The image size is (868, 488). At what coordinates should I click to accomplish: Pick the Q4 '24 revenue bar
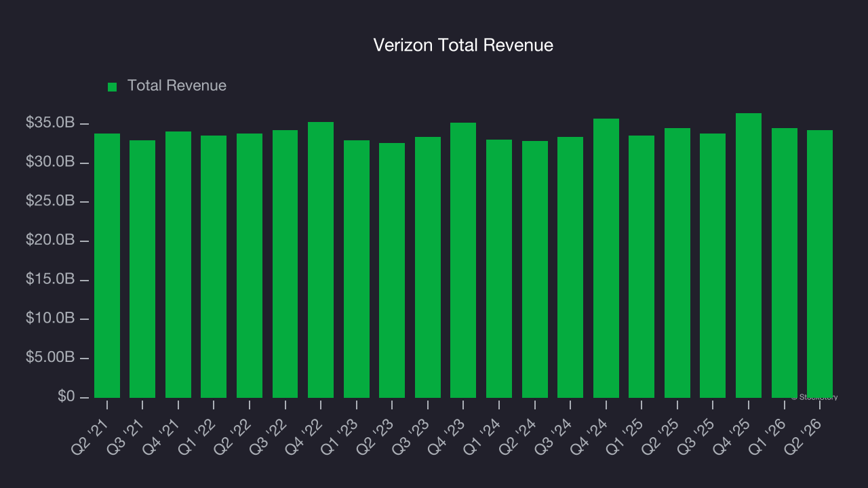click(606, 258)
